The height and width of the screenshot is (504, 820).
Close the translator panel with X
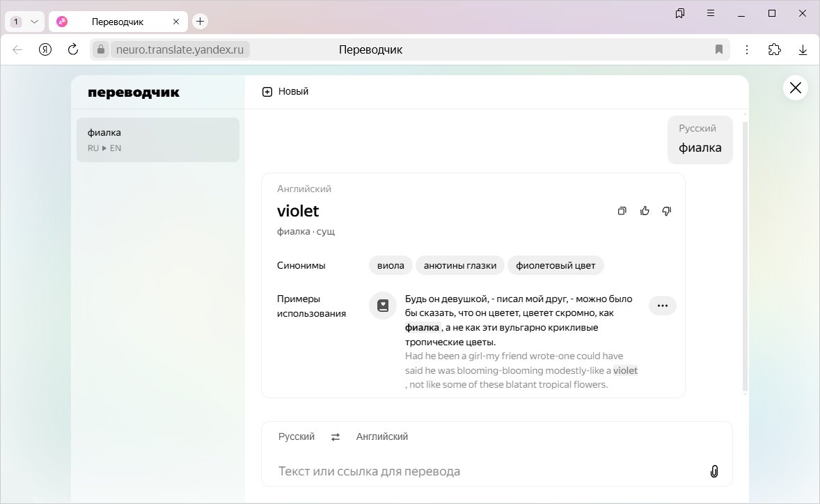[x=795, y=88]
